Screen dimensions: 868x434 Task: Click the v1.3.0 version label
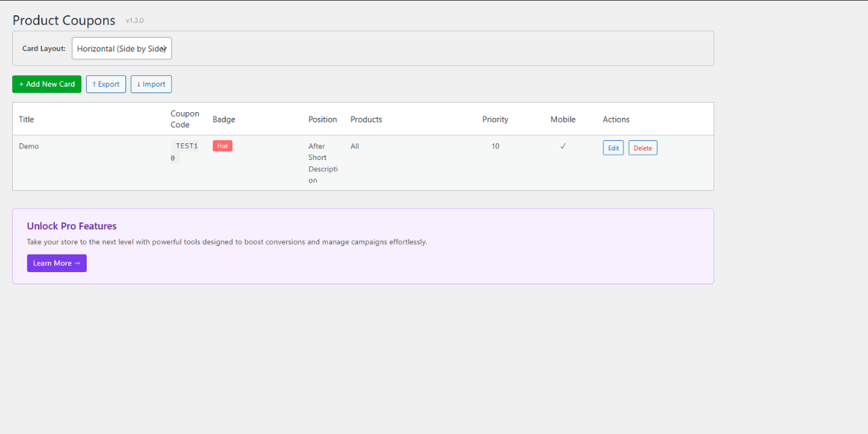pos(135,20)
